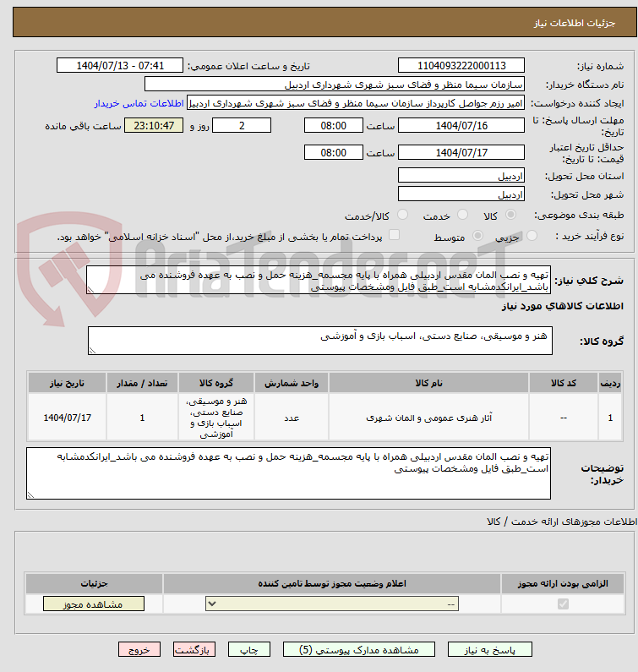Click the شرح کلی نیاز text area
The image size is (638, 672).
(319, 280)
